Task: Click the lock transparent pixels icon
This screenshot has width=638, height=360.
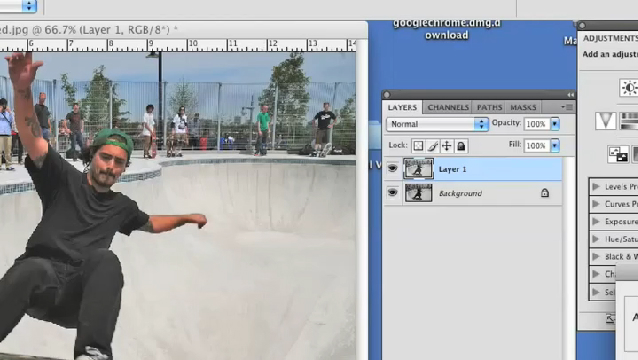Action: (x=418, y=146)
